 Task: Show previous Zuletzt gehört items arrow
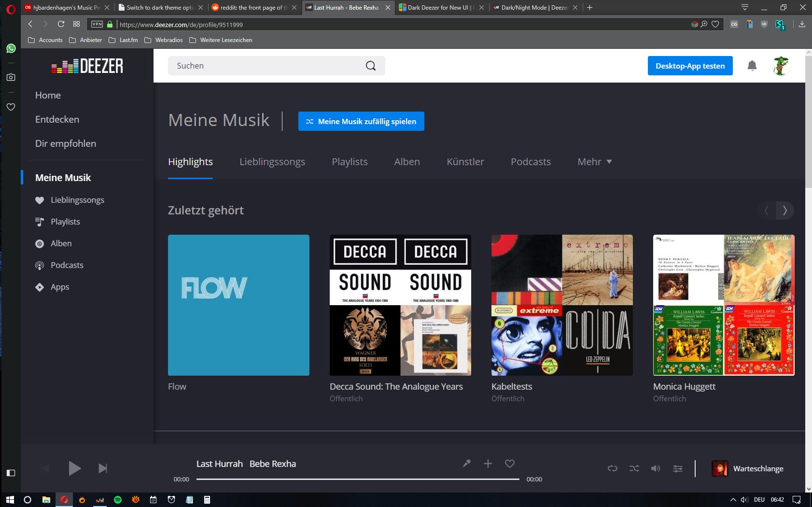point(767,211)
